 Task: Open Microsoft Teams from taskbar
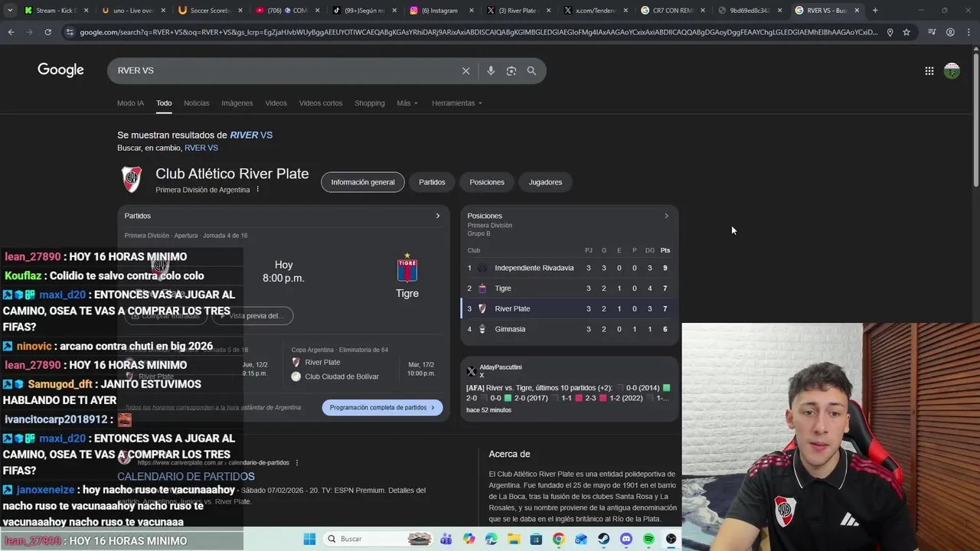446,539
